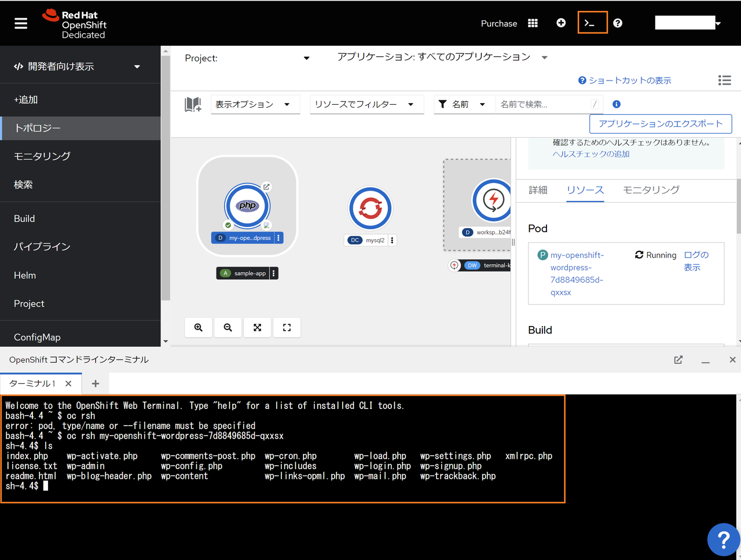Click the terminal-k DW node label
The width and height of the screenshot is (741, 560).
pyautogui.click(x=486, y=265)
